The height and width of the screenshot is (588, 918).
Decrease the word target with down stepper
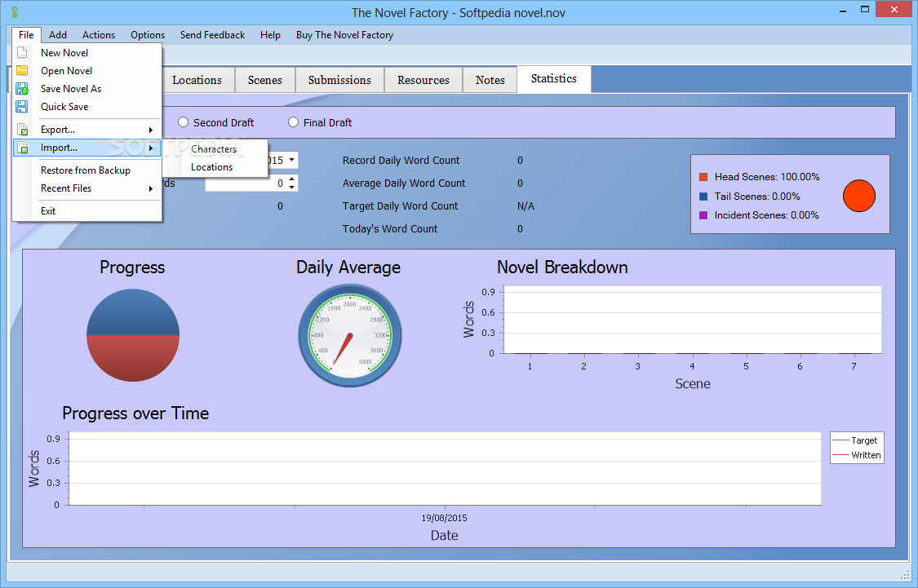point(291,188)
